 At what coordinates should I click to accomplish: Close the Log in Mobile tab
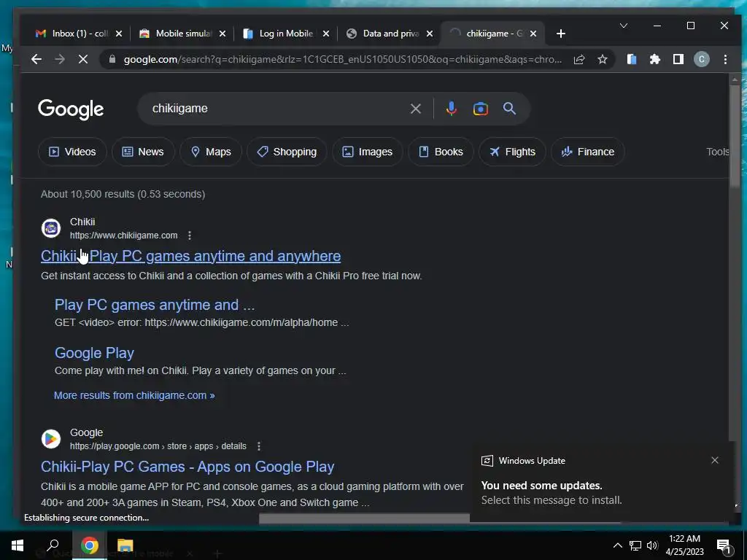click(x=326, y=34)
